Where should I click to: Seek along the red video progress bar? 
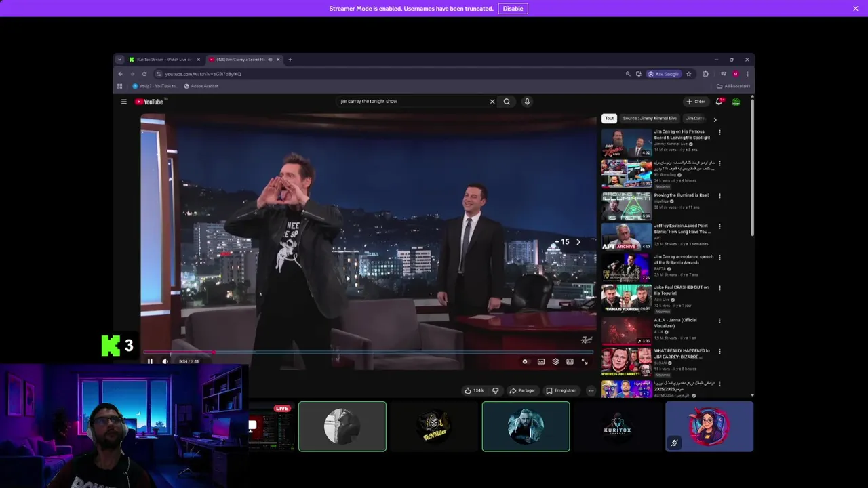(368, 352)
